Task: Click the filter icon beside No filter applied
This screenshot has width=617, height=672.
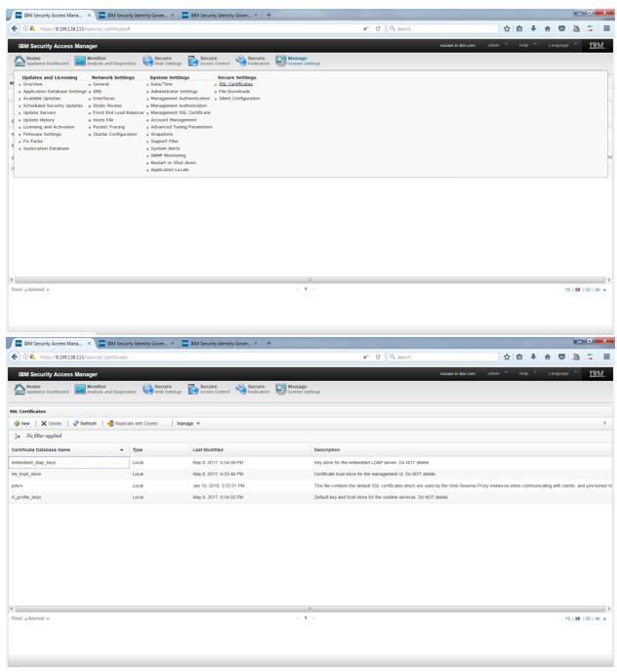Action: [x=18, y=436]
